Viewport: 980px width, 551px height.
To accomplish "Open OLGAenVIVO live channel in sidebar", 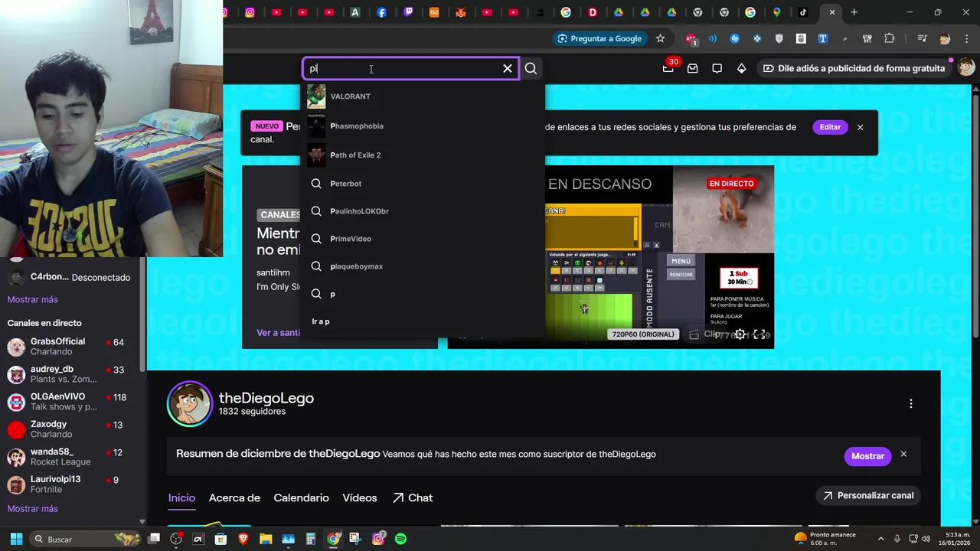I will coord(70,402).
